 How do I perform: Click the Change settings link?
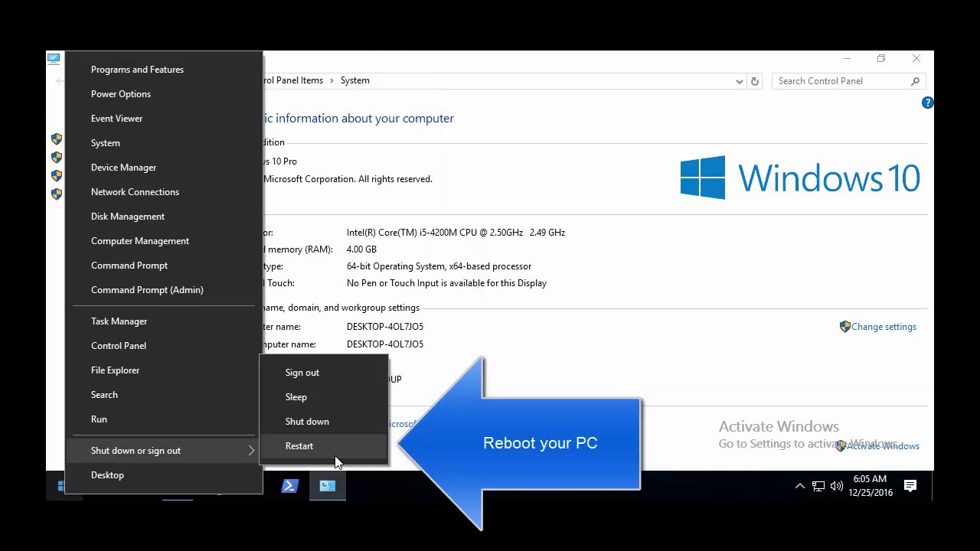pyautogui.click(x=884, y=326)
